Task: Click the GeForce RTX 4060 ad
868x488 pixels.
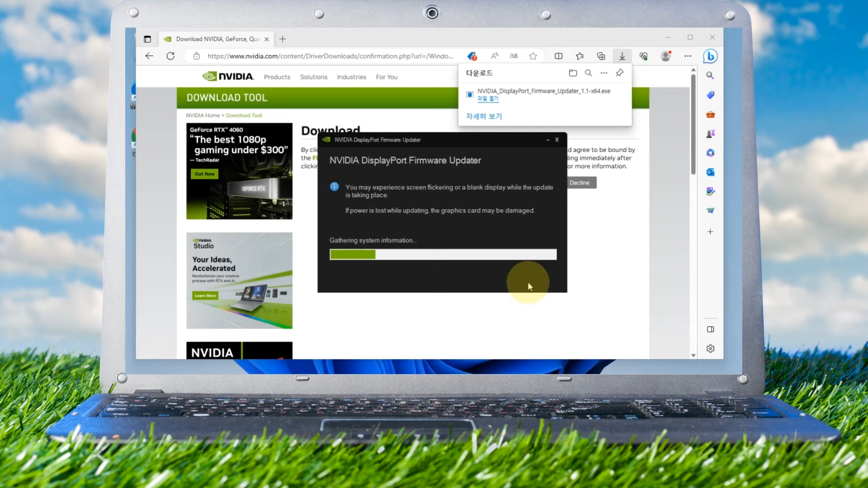Action: pos(239,171)
